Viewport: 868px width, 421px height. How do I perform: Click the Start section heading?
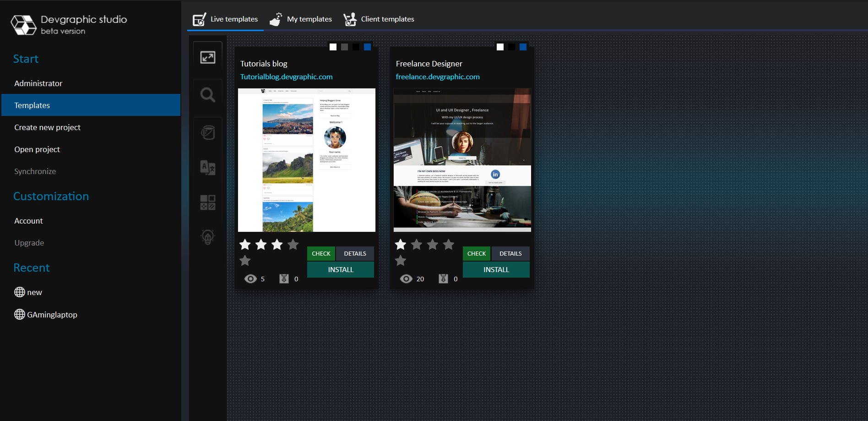tap(26, 59)
